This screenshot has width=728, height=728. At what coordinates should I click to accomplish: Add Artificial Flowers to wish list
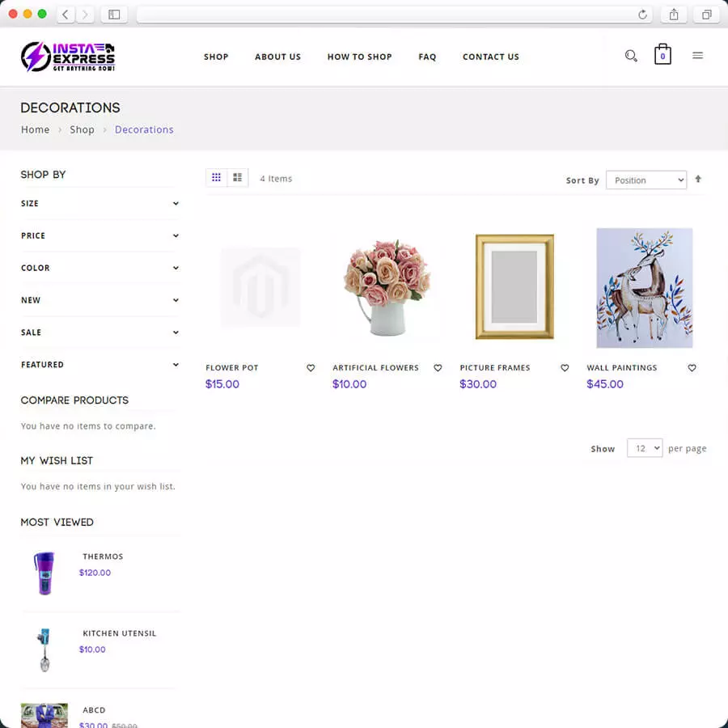[x=438, y=368]
